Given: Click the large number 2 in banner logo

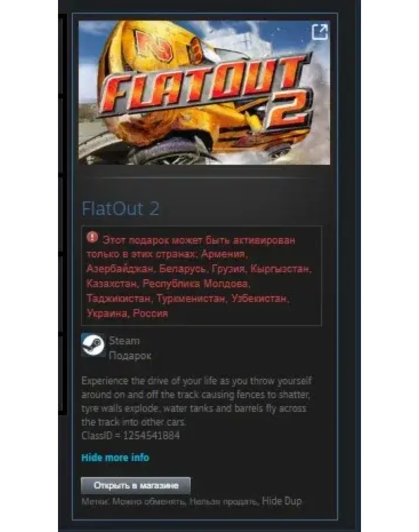Looking at the screenshot, I should 290,111.
